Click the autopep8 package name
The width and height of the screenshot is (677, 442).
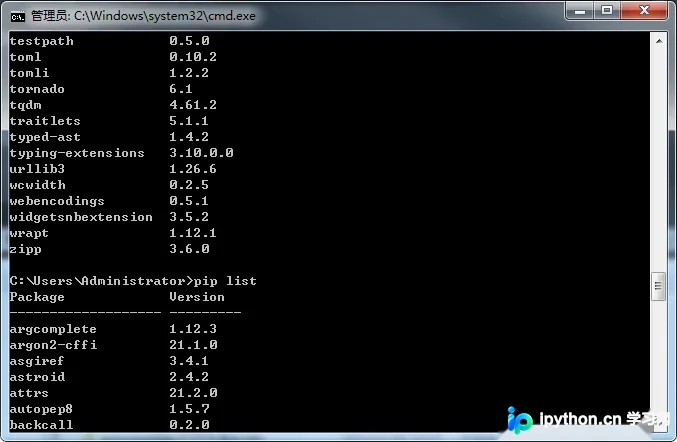coord(41,409)
